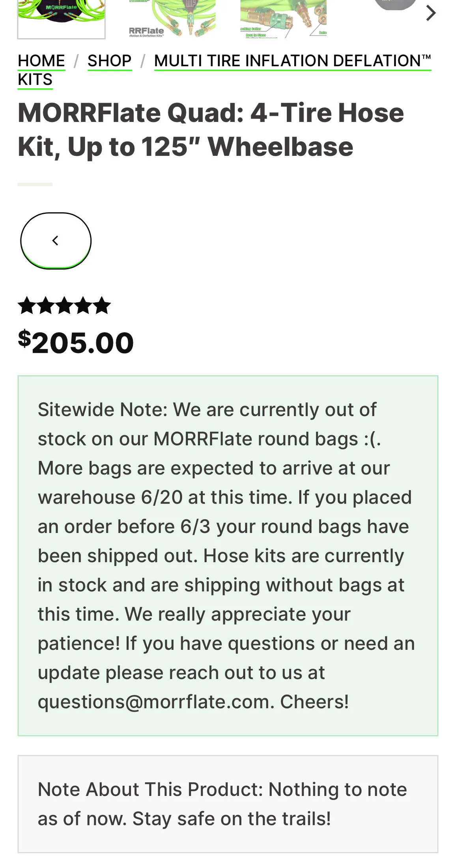
Task: Click the MORRFlate Quad product title
Action: tap(211, 129)
